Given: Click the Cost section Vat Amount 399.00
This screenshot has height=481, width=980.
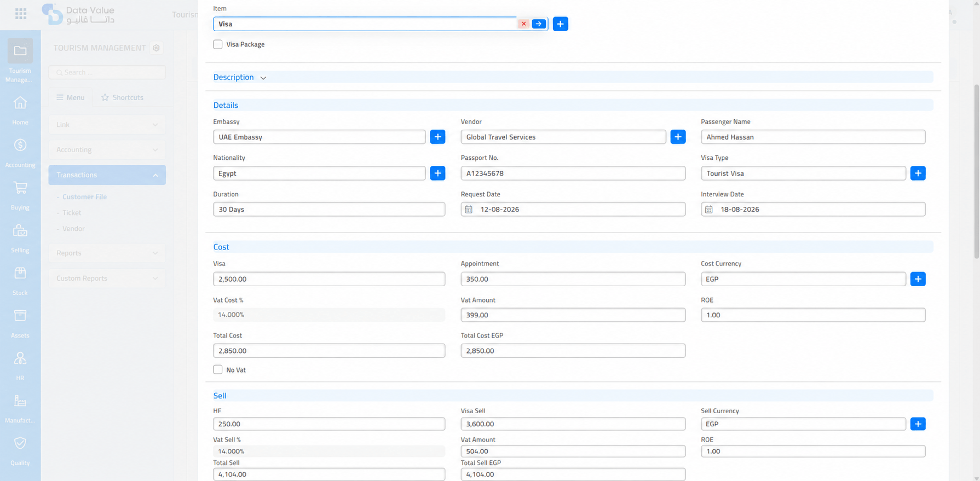Looking at the screenshot, I should pos(573,315).
